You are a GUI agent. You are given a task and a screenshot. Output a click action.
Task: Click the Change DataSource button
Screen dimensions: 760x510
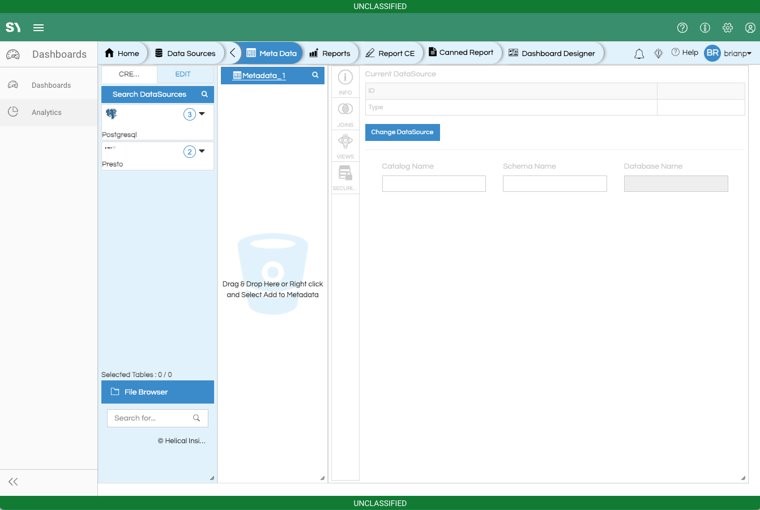coord(402,132)
